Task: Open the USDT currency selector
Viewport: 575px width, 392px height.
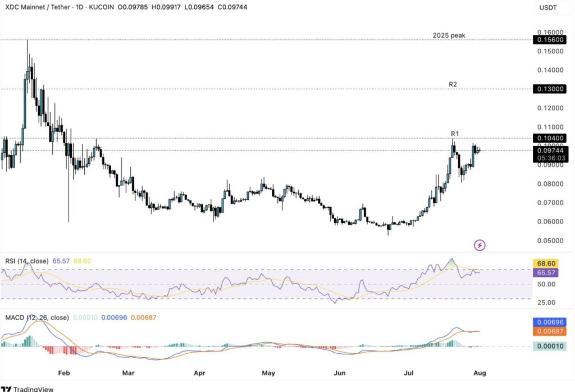Action: click(549, 7)
